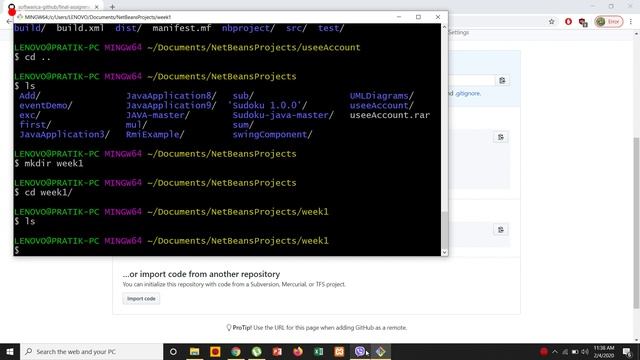Open the GitHub Settings tab behind terminal
Viewport: 640px width, 360px height.
[458, 32]
